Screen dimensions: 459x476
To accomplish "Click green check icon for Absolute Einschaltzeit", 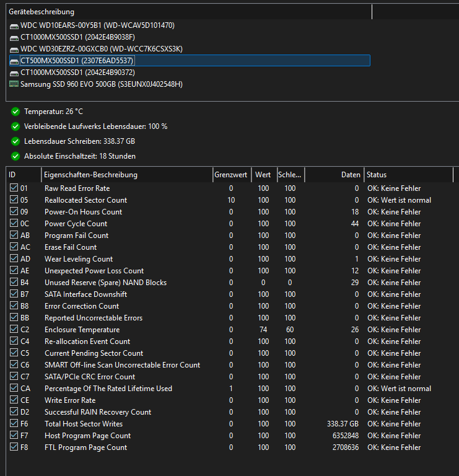I will (x=15, y=156).
